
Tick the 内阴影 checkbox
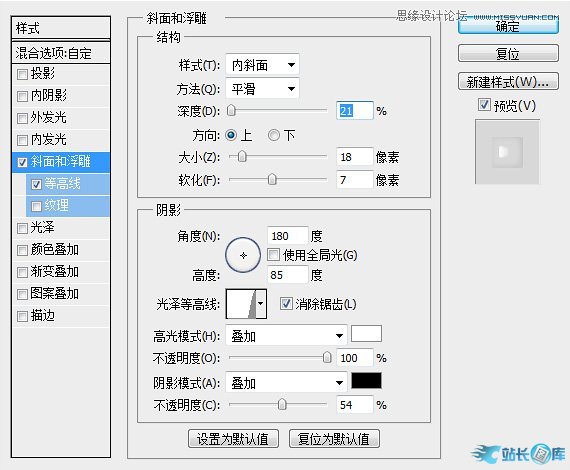[x=22, y=96]
